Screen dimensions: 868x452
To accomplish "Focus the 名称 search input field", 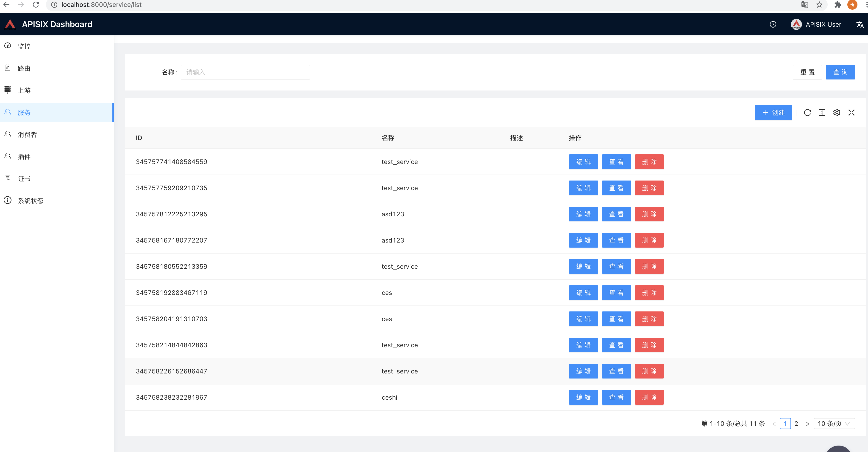I will tap(245, 72).
